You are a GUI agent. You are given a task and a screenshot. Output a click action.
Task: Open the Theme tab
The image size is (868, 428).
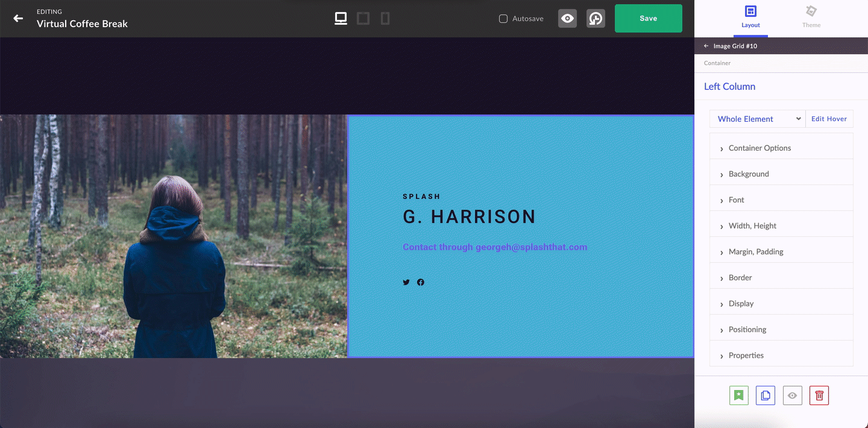pos(811,18)
